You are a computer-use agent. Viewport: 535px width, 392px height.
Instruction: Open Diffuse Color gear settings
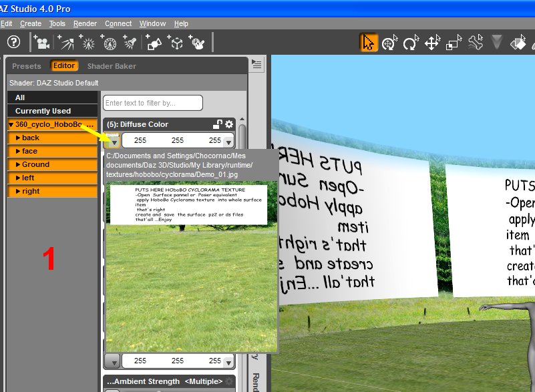(x=229, y=124)
